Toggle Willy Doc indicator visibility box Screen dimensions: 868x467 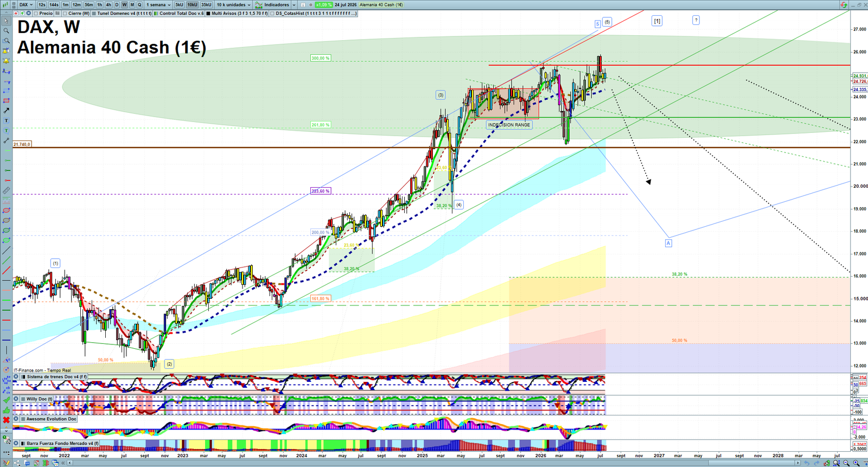tap(23, 399)
